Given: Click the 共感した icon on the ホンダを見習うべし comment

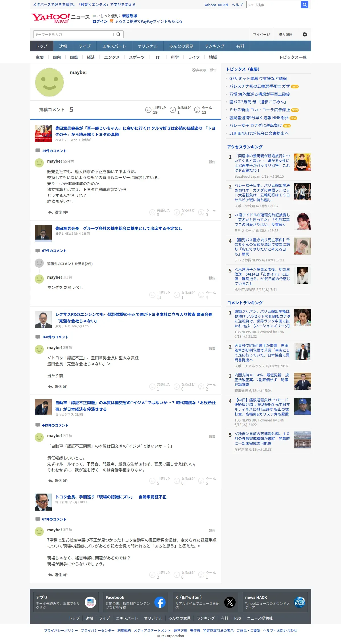Looking at the screenshot, I should [x=152, y=295].
